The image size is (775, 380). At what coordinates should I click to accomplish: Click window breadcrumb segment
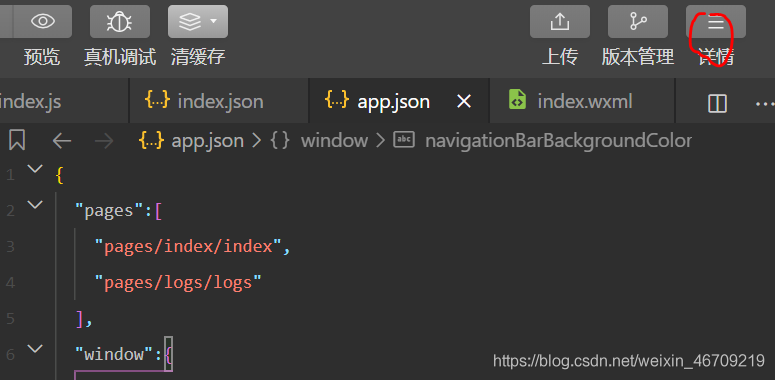334,141
